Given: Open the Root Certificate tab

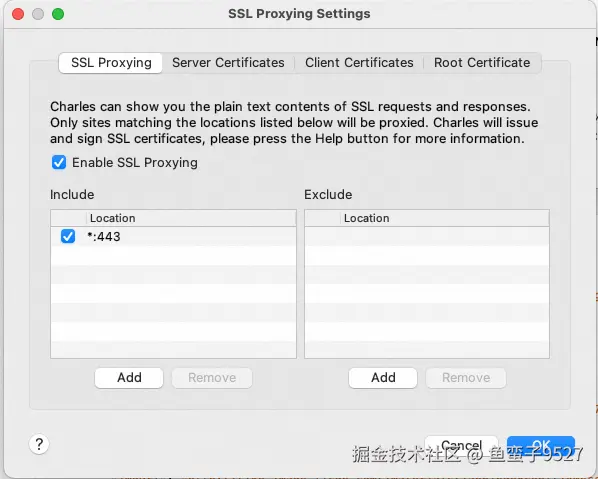Looking at the screenshot, I should (482, 63).
